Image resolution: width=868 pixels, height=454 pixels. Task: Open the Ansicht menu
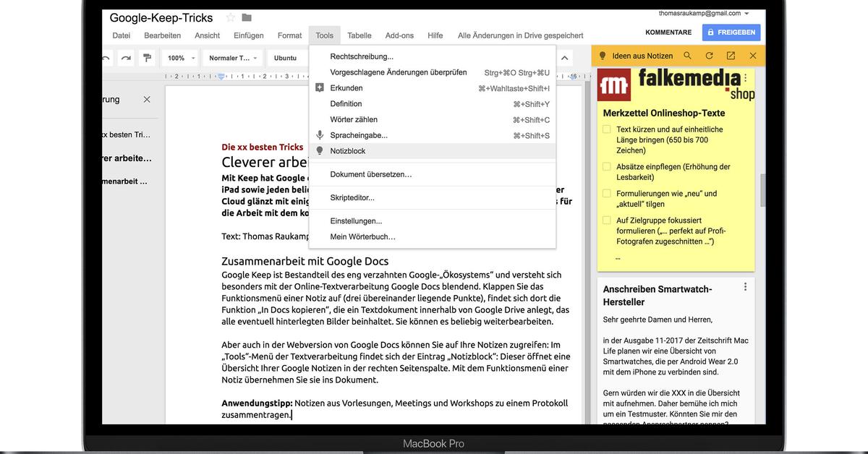(x=207, y=35)
